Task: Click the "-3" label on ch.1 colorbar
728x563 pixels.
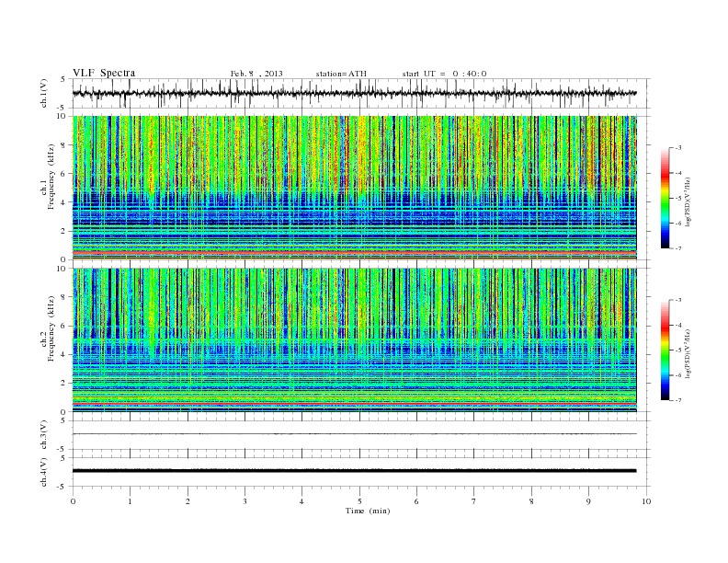Action: 678,148
